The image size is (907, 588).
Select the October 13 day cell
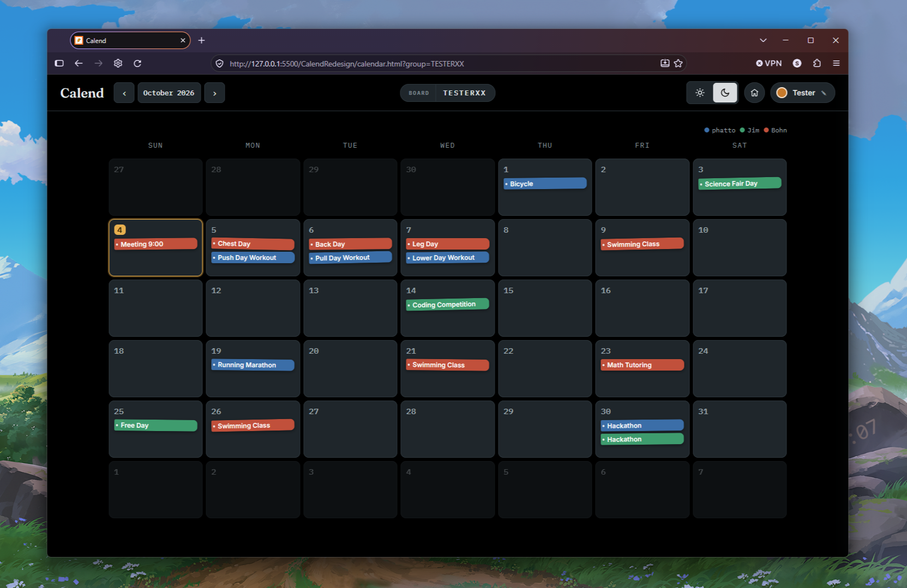tap(350, 308)
